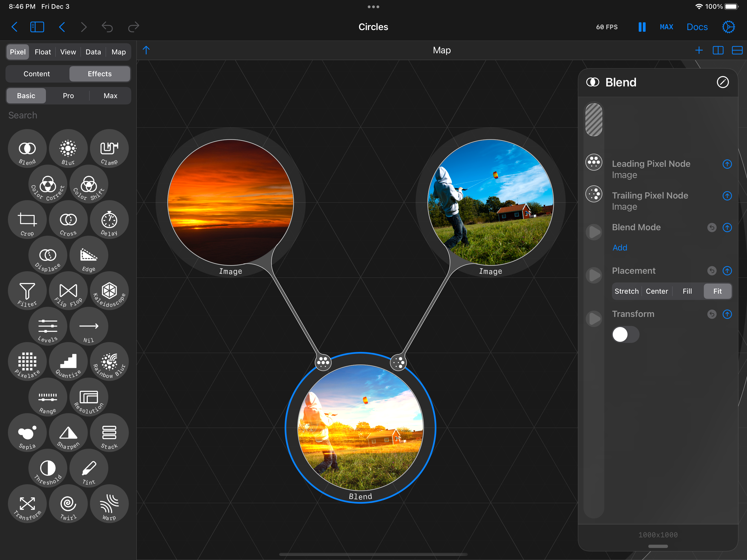The width and height of the screenshot is (747, 560).
Task: Click the MAX button in toolbar
Action: (x=666, y=27)
